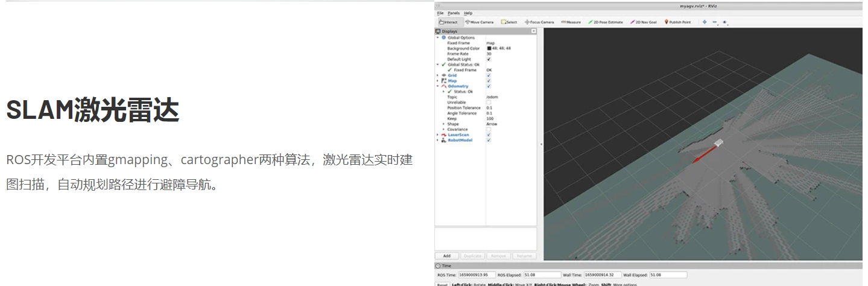Uncheck the LaserScan display checkbox

point(489,135)
